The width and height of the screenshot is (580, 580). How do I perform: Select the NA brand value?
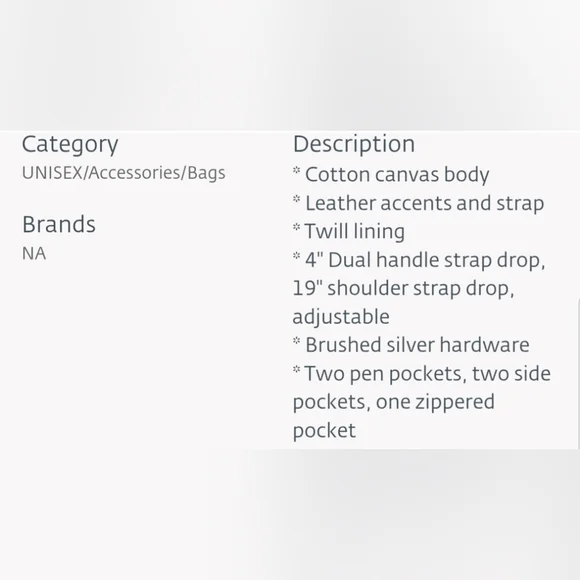click(34, 254)
